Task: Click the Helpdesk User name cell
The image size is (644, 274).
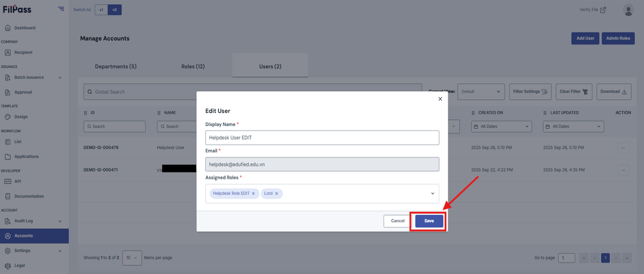Action: coord(171,147)
